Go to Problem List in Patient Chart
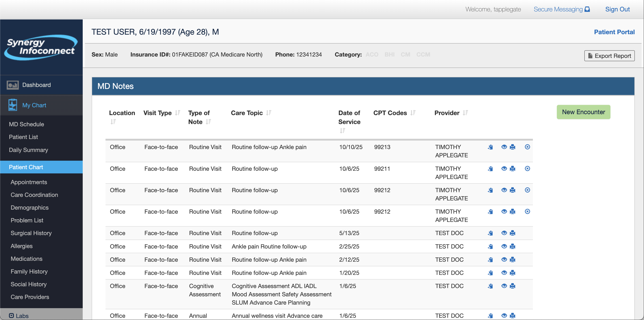 pyautogui.click(x=27, y=220)
